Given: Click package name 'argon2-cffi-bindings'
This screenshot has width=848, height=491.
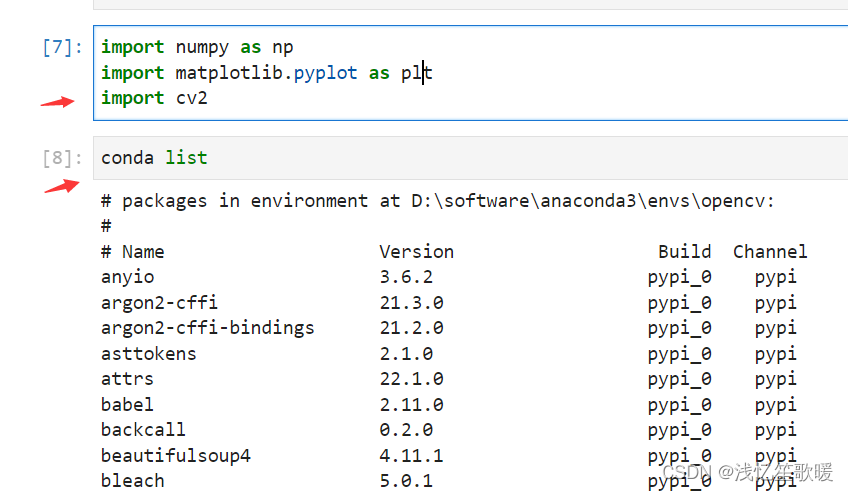Looking at the screenshot, I should pyautogui.click(x=208, y=328).
